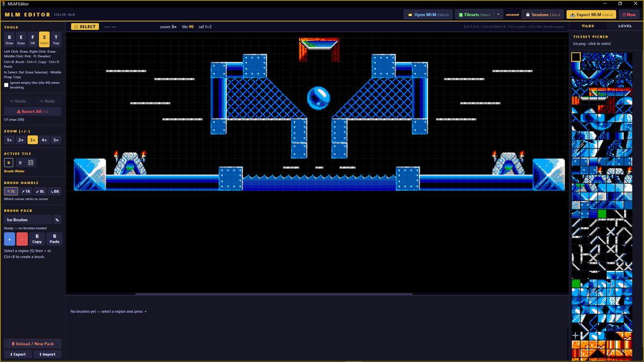Click 'No brushes yet' message text

click(x=108, y=311)
